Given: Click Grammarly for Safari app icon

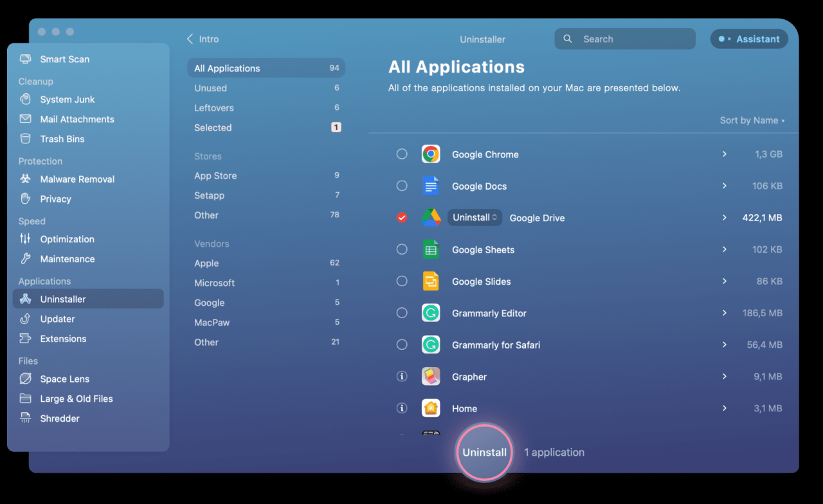Looking at the screenshot, I should pyautogui.click(x=431, y=345).
